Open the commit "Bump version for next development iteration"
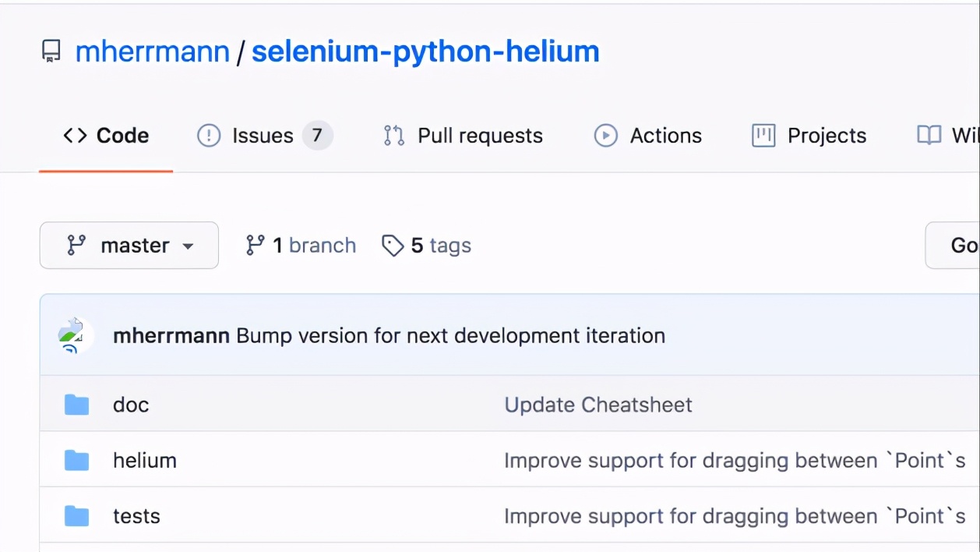This screenshot has width=980, height=552. point(450,336)
